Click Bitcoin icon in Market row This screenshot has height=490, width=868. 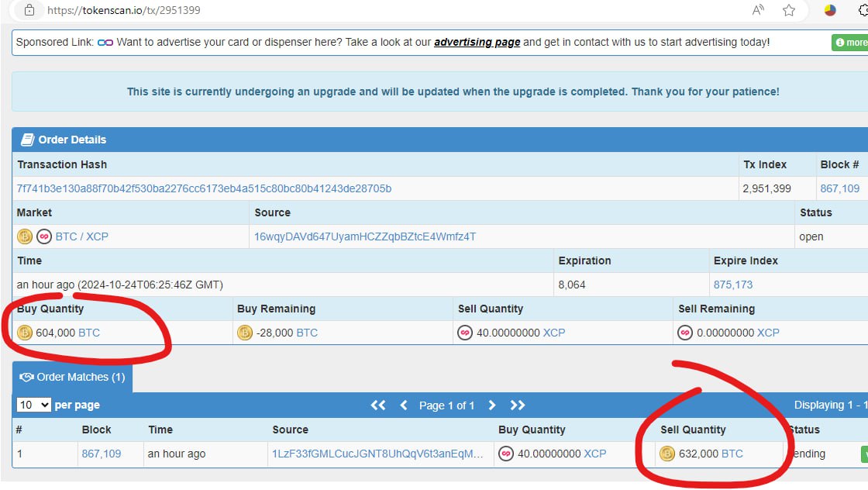click(24, 236)
